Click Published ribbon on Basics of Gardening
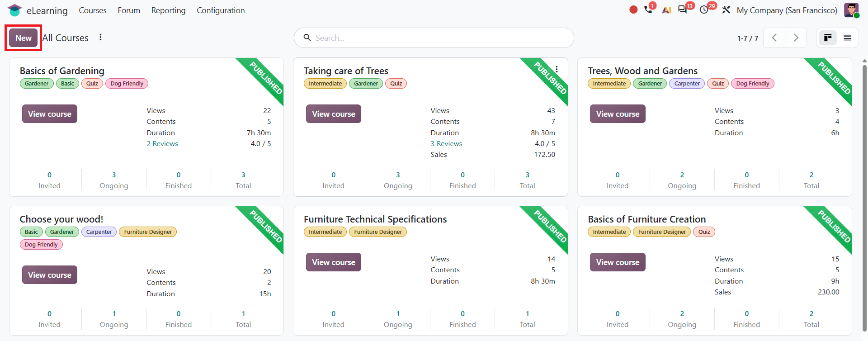Screen dimensions: 868x346 [x=266, y=77]
